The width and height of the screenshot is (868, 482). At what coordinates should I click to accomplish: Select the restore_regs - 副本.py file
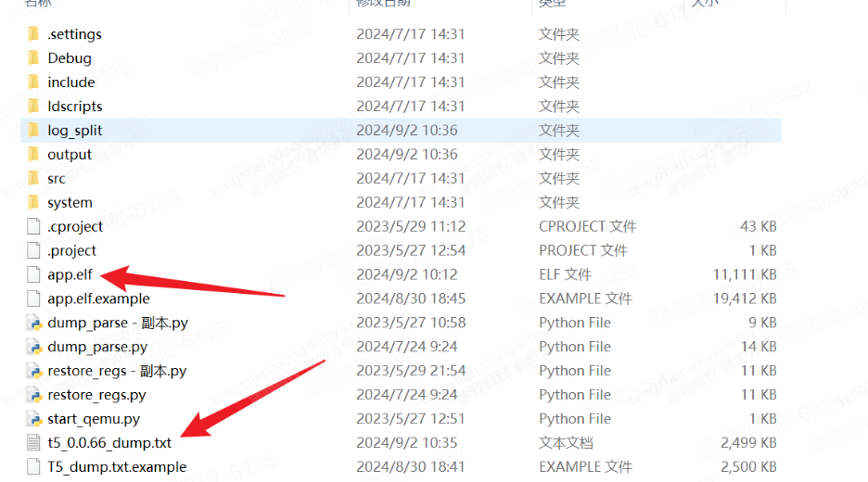[x=117, y=371]
